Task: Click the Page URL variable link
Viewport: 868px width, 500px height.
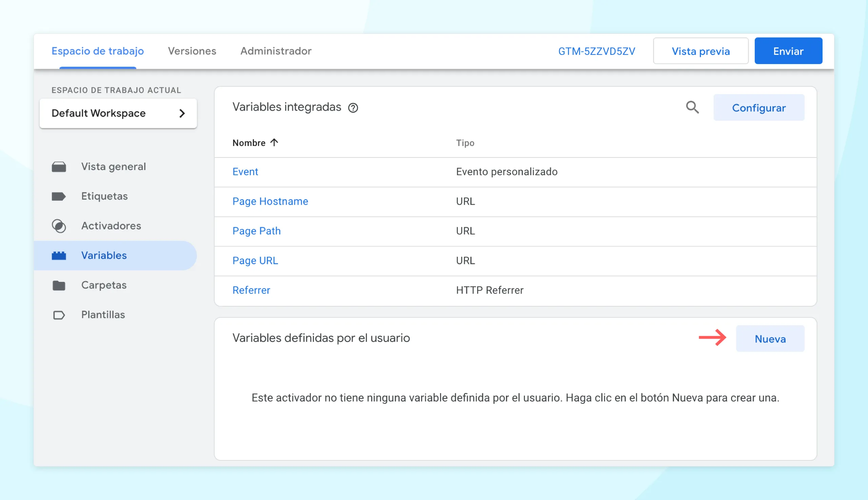Action: pos(255,260)
